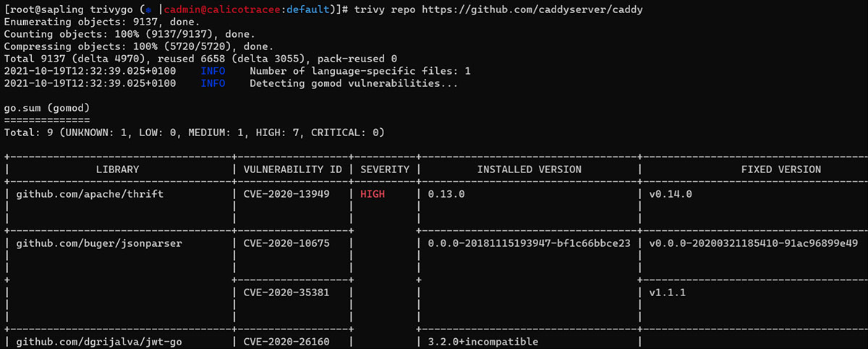Viewport: 868px width, 349px height.
Task: Click CVE-2020-26160 vulnerability ID
Action: click(x=286, y=341)
